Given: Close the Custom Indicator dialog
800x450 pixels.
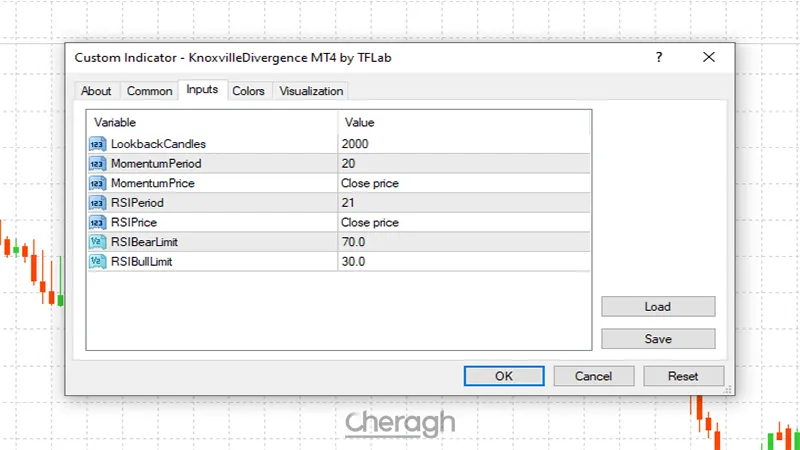Looking at the screenshot, I should coord(709,58).
